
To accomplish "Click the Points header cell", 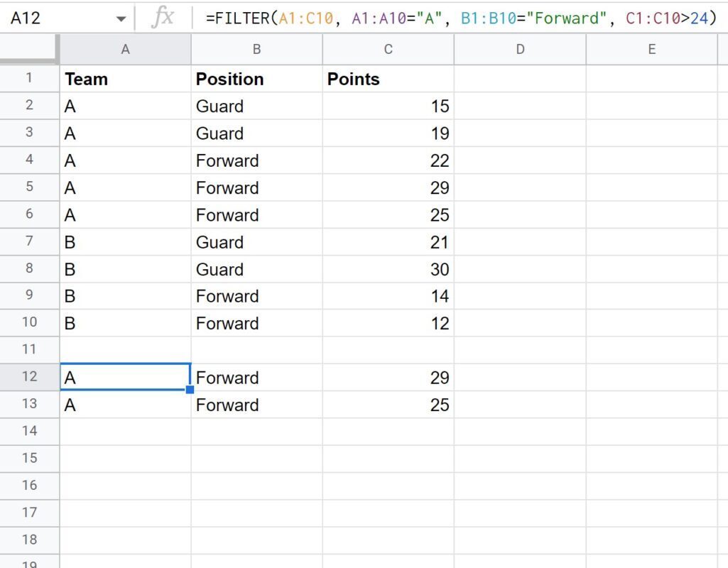I will 388,79.
